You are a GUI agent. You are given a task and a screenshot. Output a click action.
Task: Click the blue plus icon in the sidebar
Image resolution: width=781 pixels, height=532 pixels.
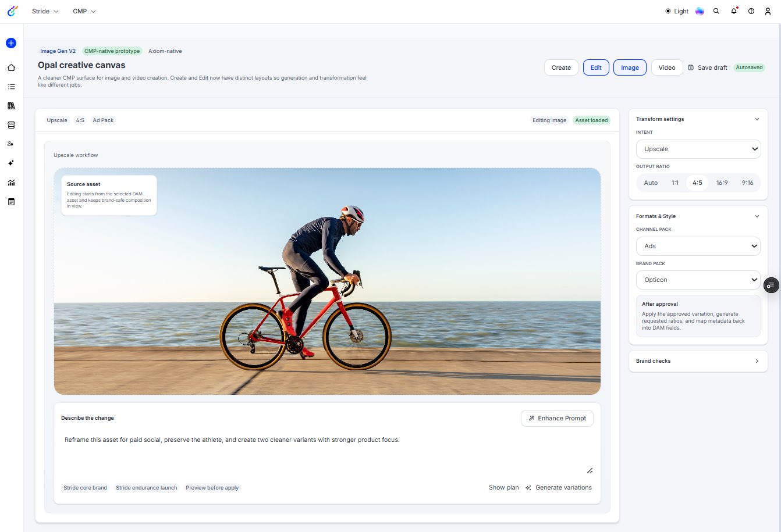click(10, 43)
